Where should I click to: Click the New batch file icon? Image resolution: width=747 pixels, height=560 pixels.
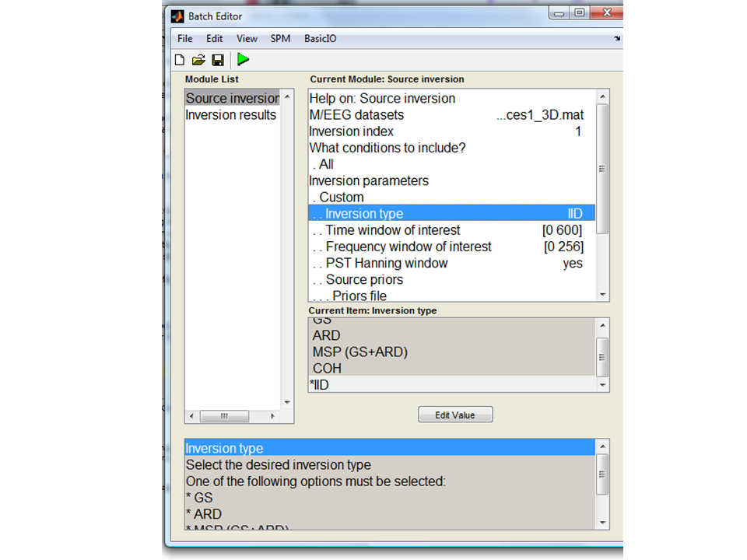coord(180,60)
